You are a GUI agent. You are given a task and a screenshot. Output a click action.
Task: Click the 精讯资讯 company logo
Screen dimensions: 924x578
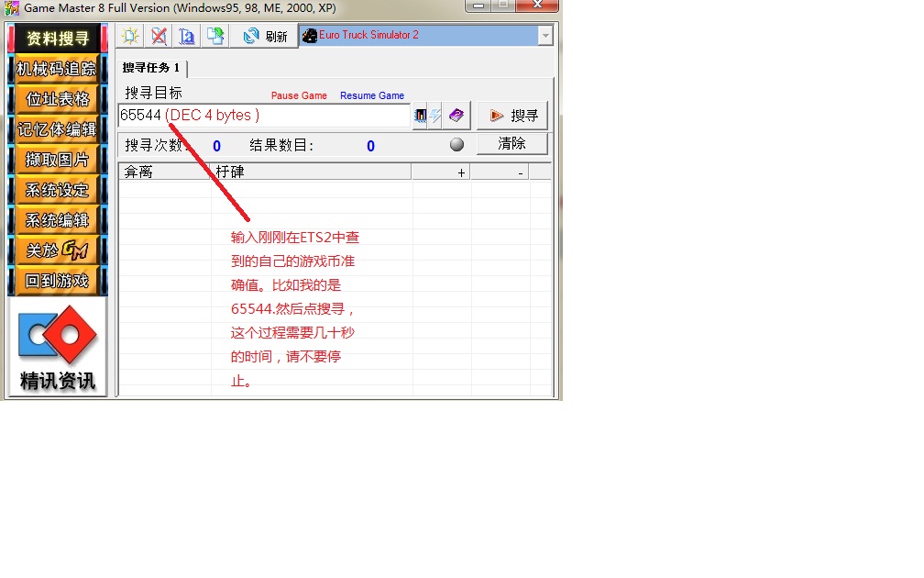[x=57, y=347]
